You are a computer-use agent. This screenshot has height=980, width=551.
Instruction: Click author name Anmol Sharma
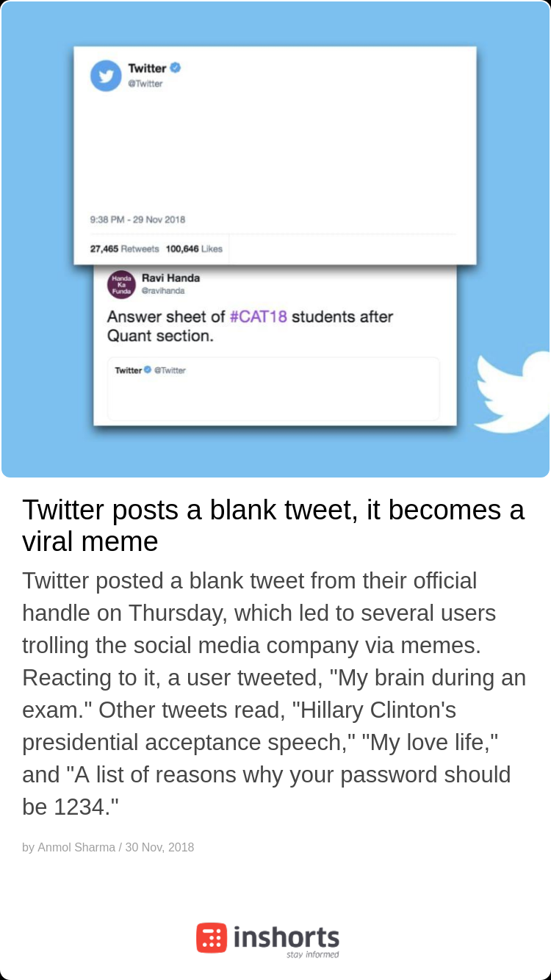point(76,847)
